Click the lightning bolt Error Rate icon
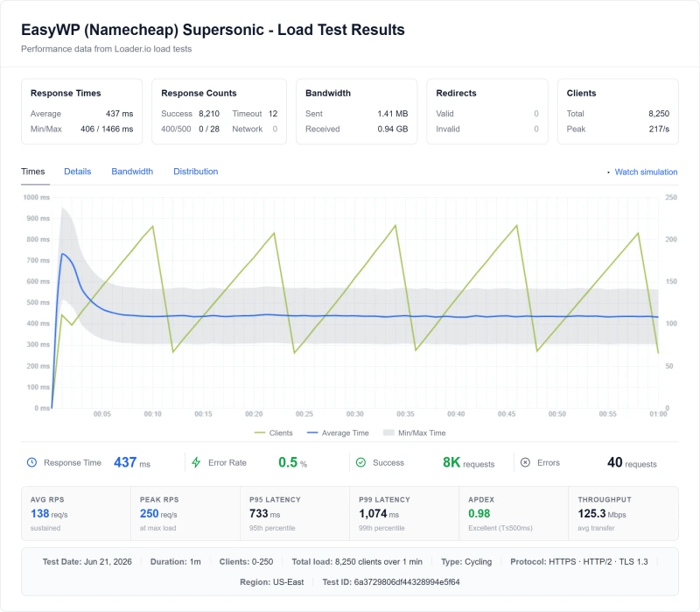700x612 pixels. click(196, 462)
